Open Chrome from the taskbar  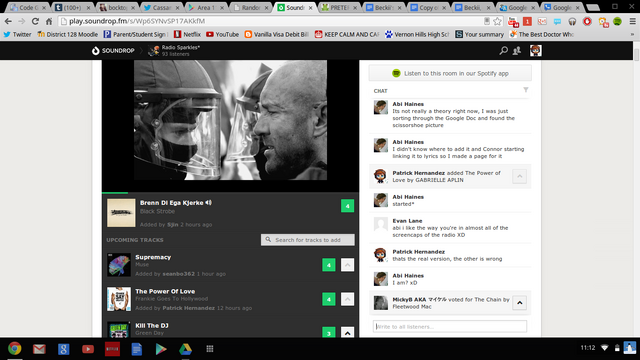click(15, 349)
